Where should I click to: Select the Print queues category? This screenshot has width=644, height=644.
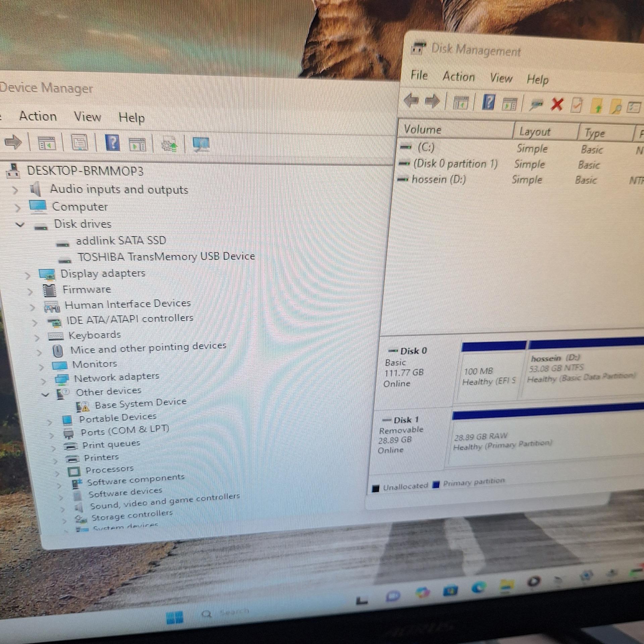tap(111, 444)
